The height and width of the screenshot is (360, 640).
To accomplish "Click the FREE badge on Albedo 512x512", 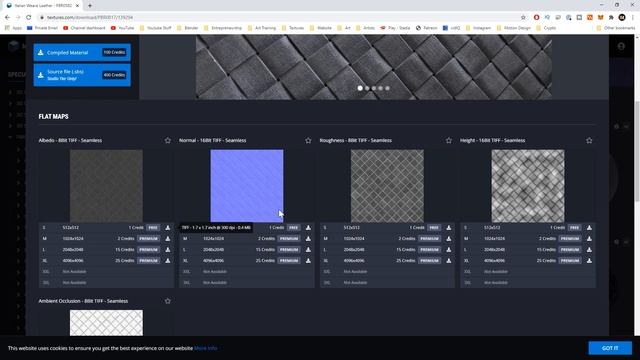I will pos(153,228).
